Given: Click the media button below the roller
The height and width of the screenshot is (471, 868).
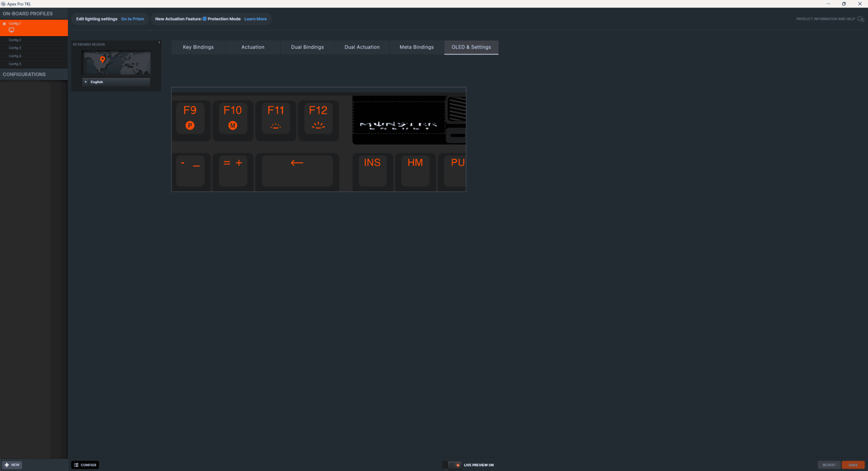Looking at the screenshot, I should click(457, 135).
